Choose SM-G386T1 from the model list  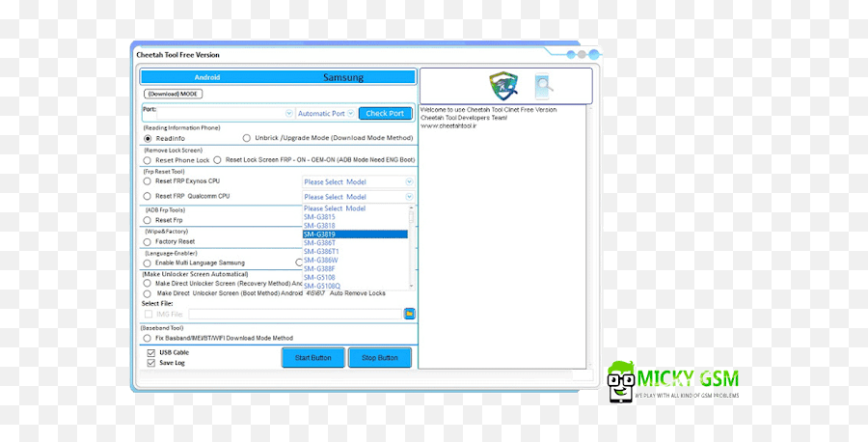point(355,252)
